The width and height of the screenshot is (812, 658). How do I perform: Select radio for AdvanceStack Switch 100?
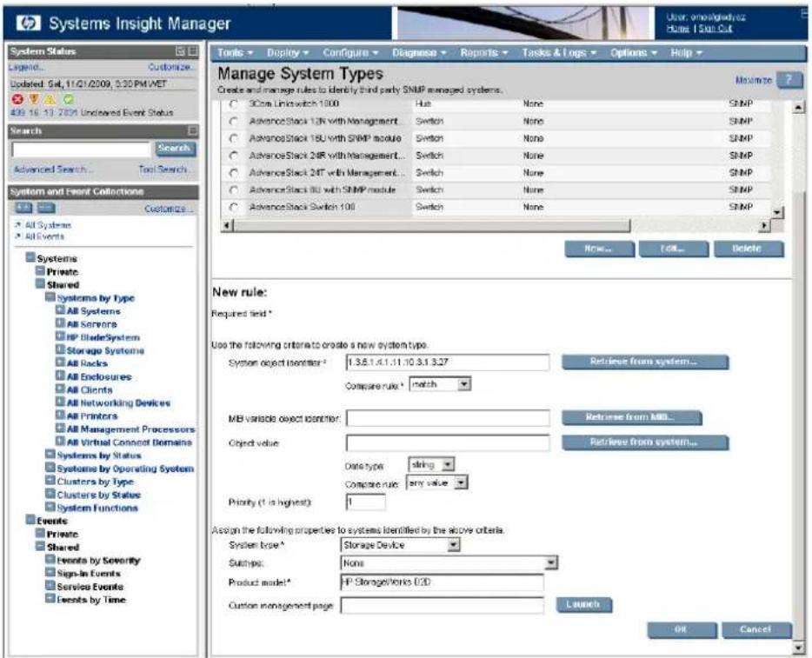pyautogui.click(x=234, y=207)
